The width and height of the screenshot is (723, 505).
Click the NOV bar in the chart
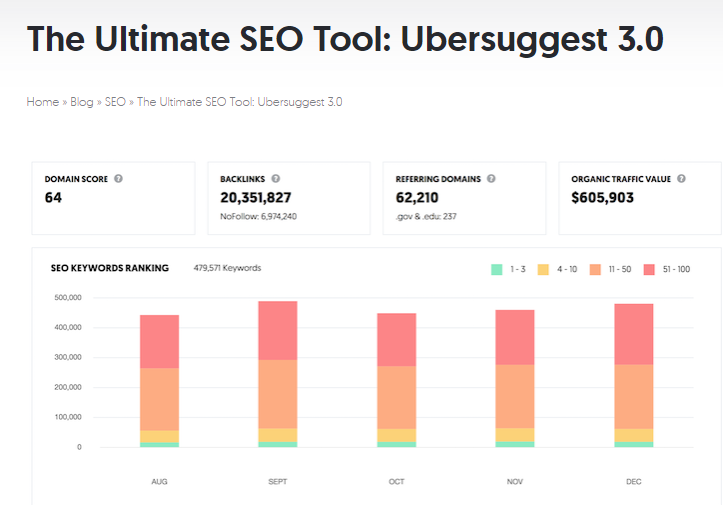click(x=515, y=378)
